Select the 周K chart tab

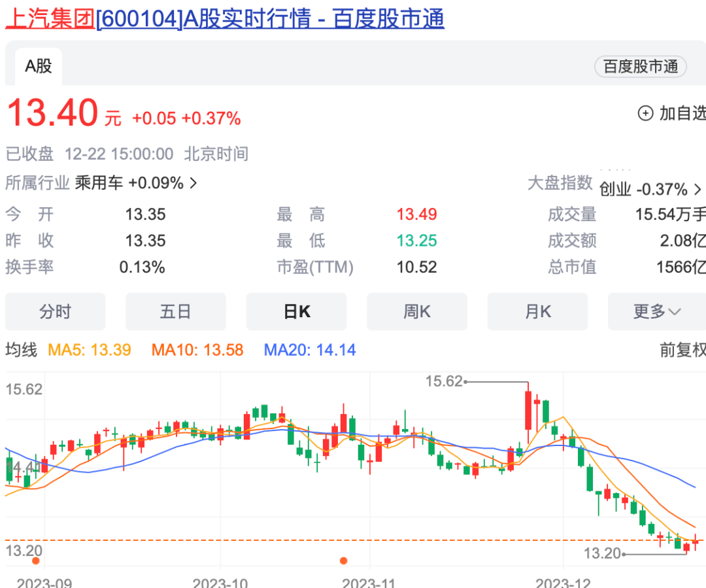click(417, 311)
